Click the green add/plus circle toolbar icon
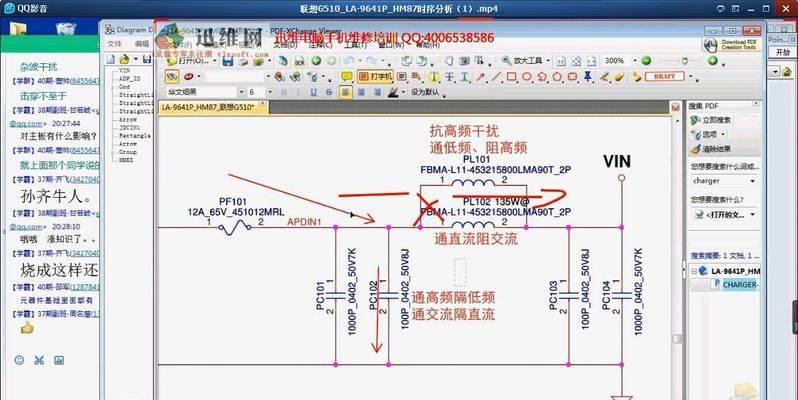Viewport: 798px width, 400px height. (x=316, y=61)
